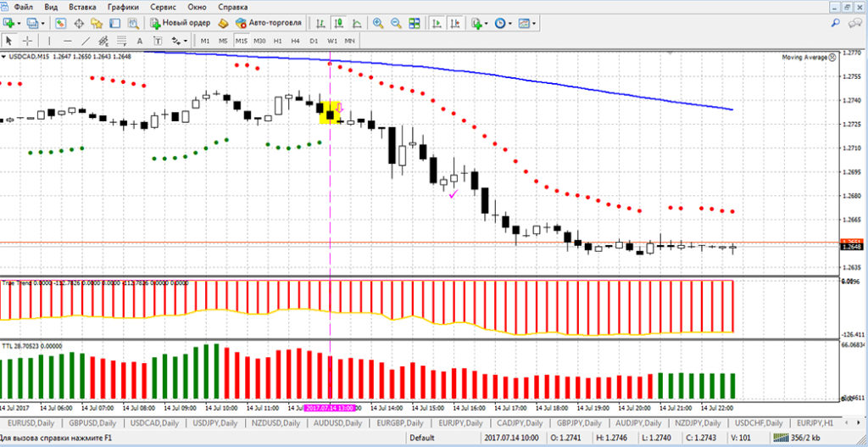Select the Text Label 'T' tool

(x=158, y=41)
